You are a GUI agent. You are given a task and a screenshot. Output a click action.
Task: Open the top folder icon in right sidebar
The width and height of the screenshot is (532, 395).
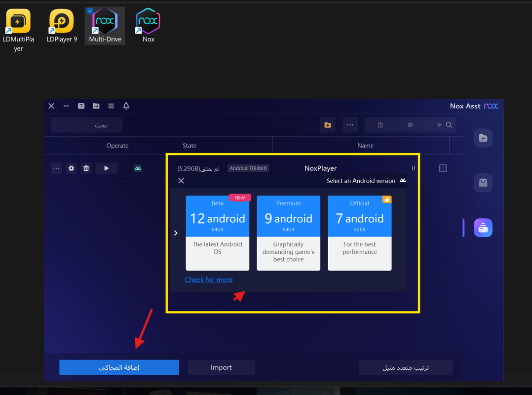coord(483,138)
